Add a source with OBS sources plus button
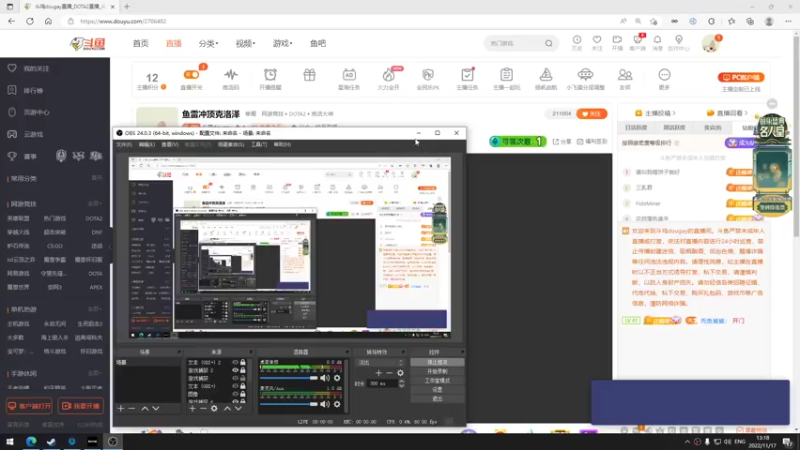Screen dimensions: 800x450 tap(192, 408)
